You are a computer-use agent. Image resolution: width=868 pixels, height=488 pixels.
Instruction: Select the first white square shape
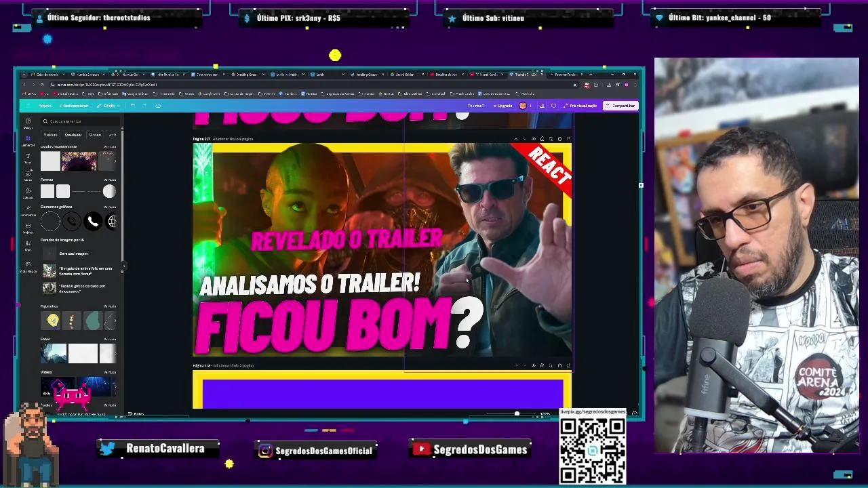(47, 191)
